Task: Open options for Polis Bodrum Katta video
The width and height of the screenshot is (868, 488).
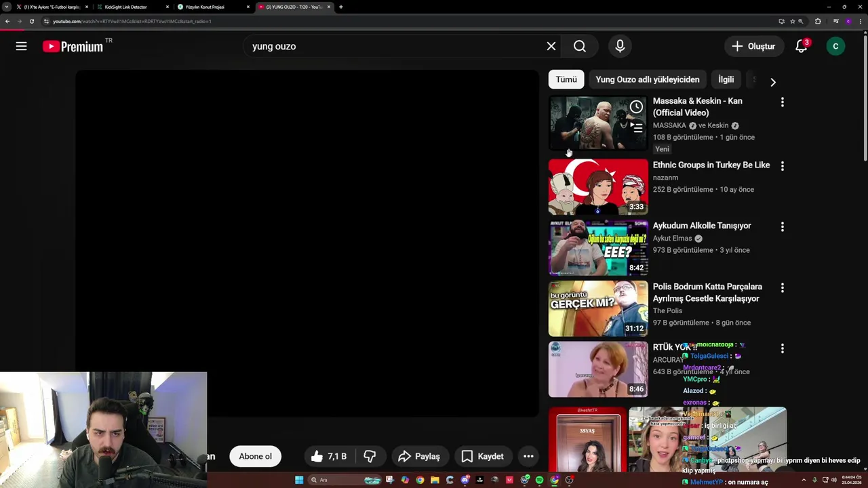Action: [x=782, y=287]
